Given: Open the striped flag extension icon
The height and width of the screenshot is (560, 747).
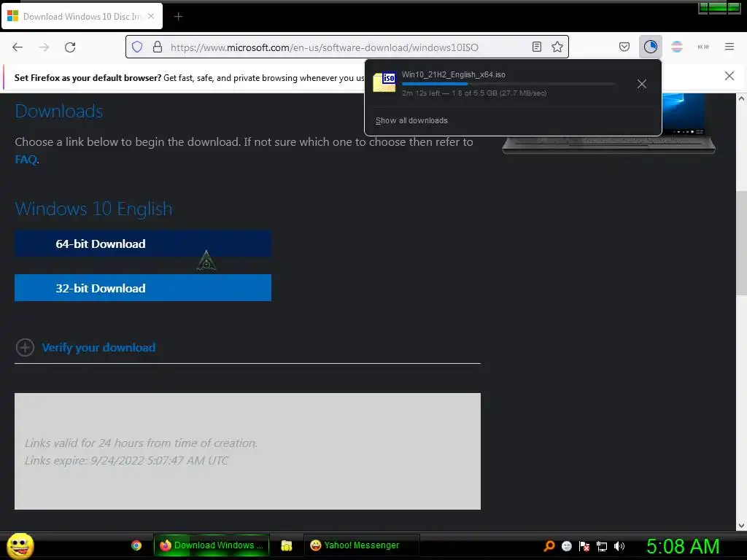Looking at the screenshot, I should tap(676, 47).
